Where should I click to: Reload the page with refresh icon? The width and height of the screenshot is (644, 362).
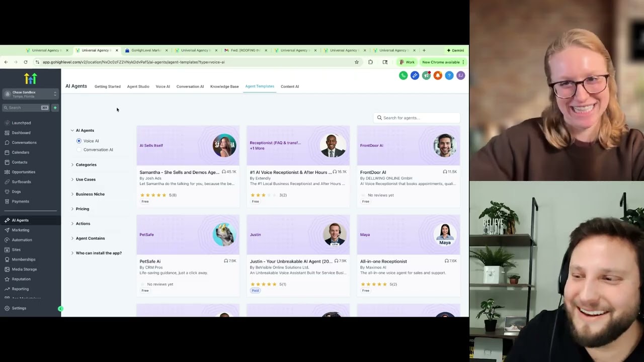point(26,62)
